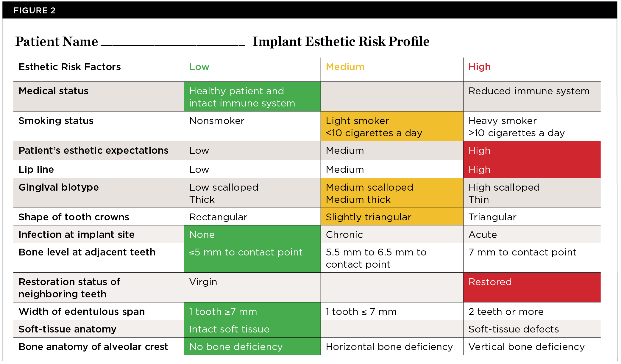Click the 'Gingival biotype' row label
The width and height of the screenshot is (621, 364).
pos(59,187)
